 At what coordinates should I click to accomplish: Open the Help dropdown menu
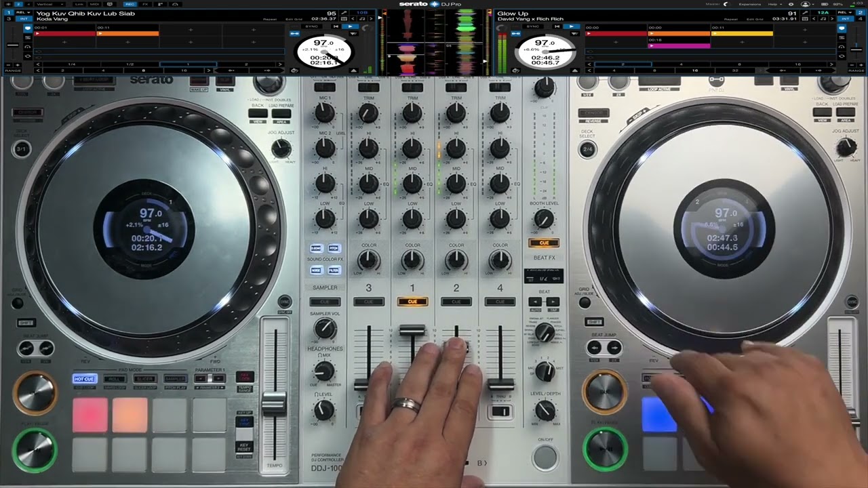775,4
